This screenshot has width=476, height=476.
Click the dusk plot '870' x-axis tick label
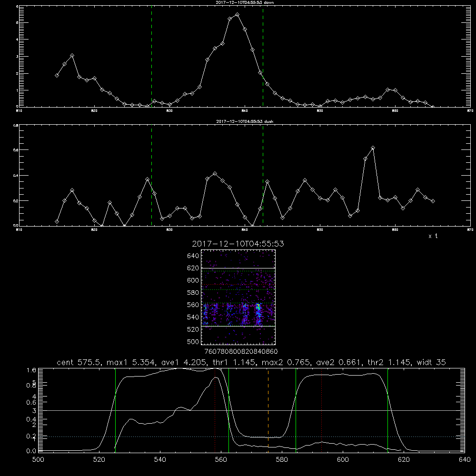[470, 230]
